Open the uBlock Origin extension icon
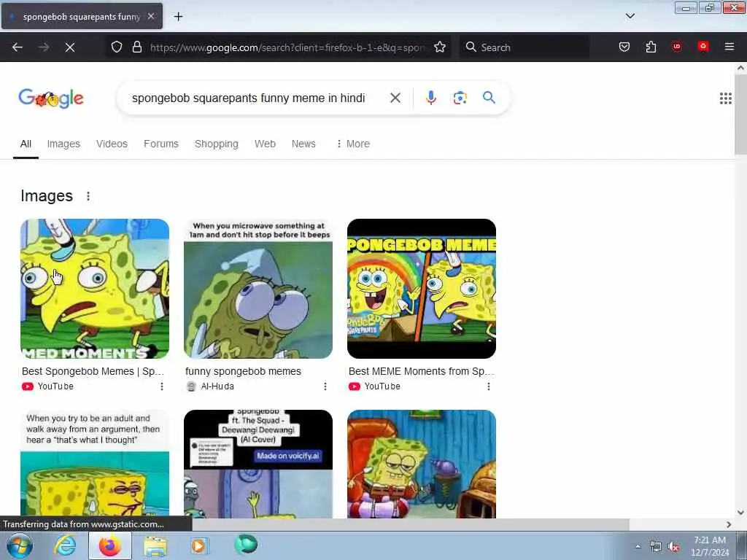 (676, 47)
